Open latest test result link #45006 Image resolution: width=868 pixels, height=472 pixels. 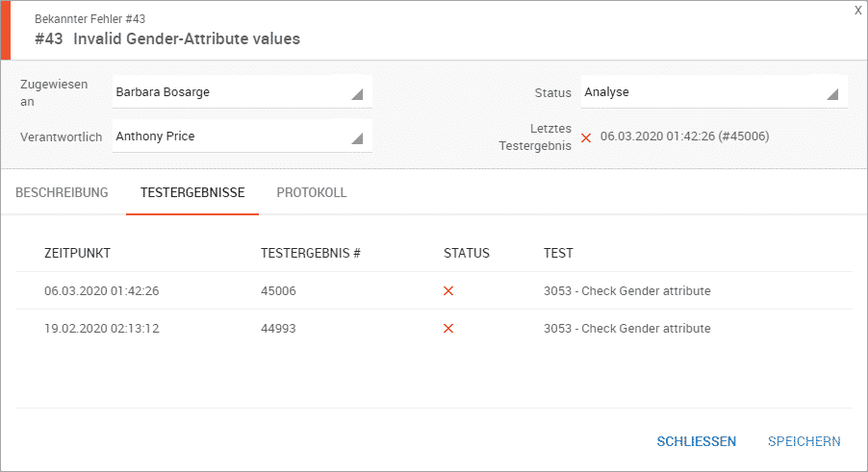[684, 137]
